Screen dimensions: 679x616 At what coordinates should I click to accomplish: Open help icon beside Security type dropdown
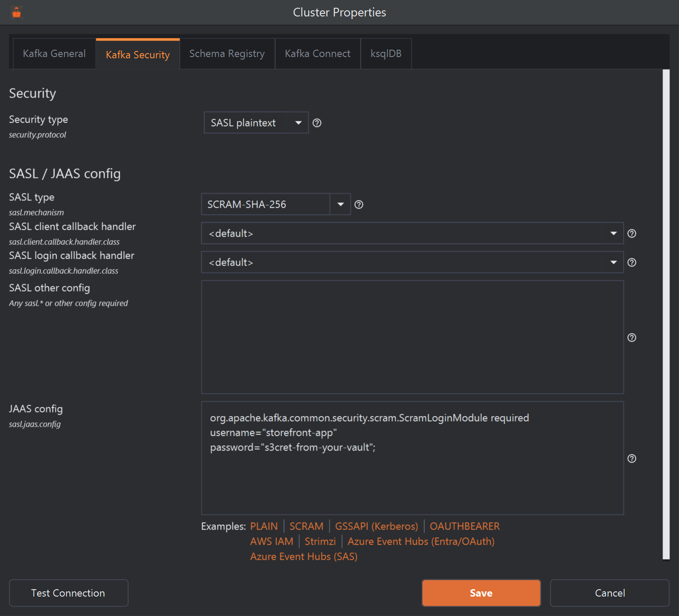click(317, 123)
